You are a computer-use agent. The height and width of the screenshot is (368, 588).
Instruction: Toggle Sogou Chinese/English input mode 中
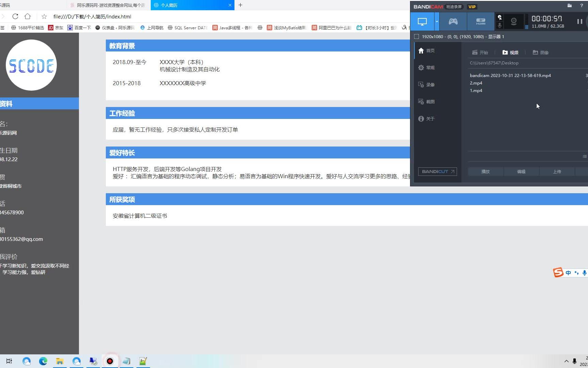[x=568, y=273]
